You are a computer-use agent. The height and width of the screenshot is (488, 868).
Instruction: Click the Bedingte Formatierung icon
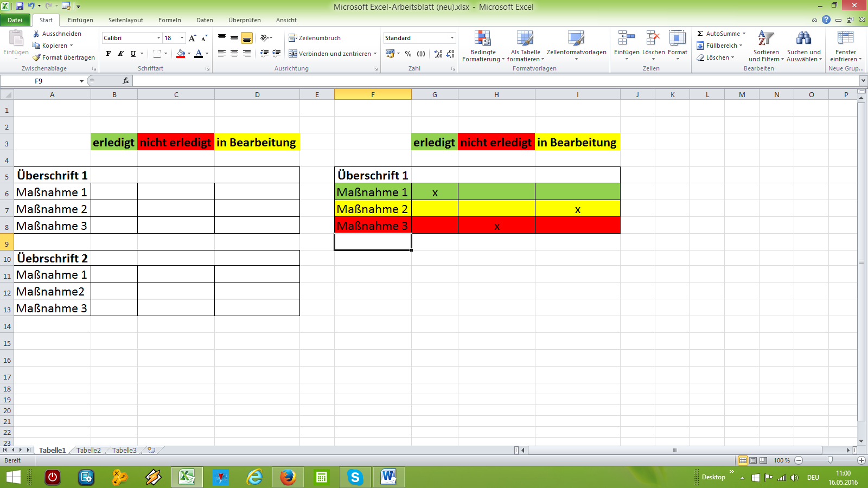click(x=482, y=39)
